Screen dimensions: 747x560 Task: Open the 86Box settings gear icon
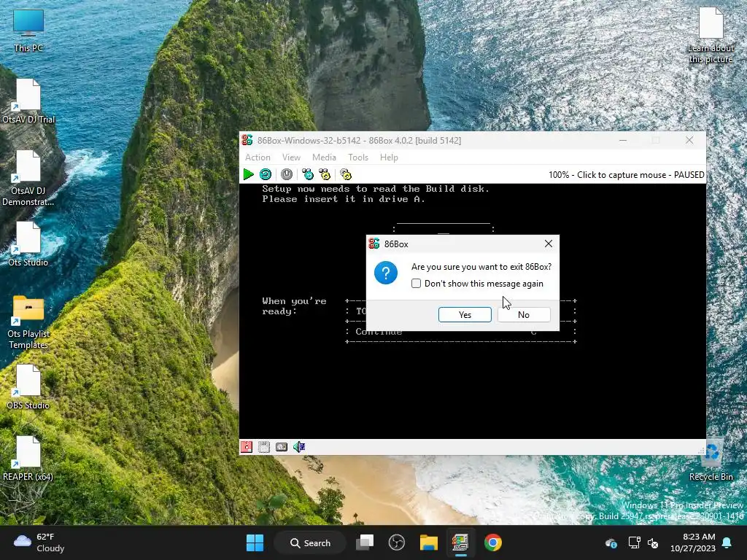pos(346,175)
